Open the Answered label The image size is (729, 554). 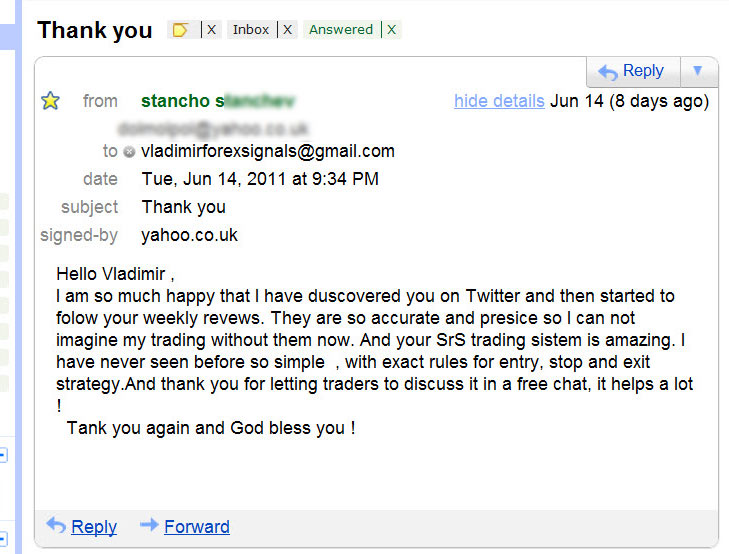(x=341, y=30)
